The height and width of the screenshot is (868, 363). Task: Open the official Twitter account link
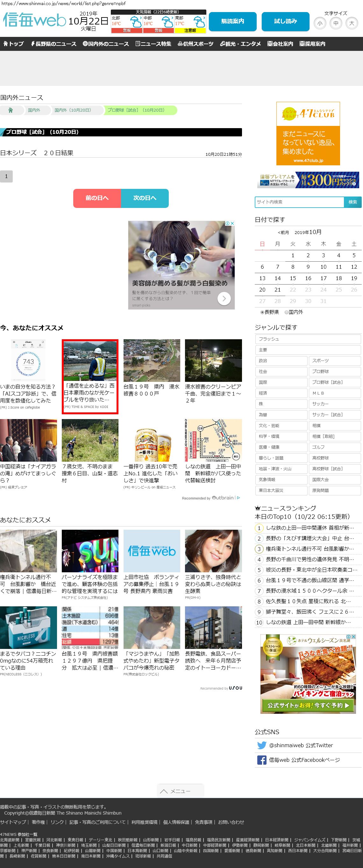click(x=300, y=745)
